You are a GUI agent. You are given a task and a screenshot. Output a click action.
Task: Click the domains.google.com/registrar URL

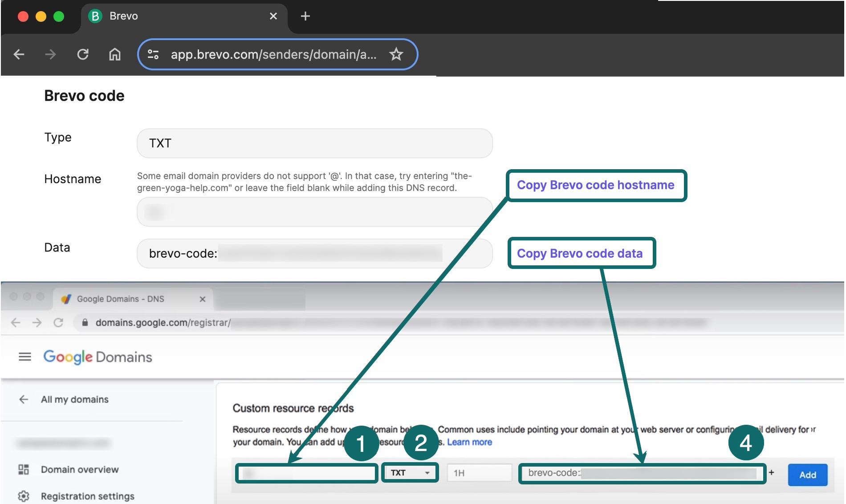(163, 322)
